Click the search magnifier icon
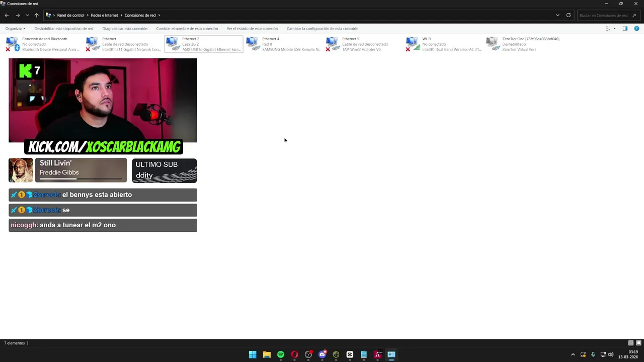Screen dimensions: 644x362 coord(634,15)
